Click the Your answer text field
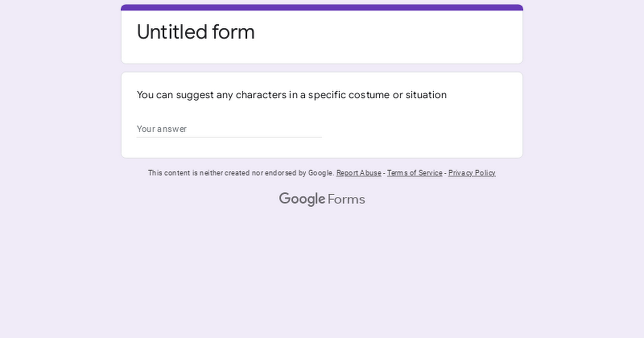Image resolution: width=644 pixels, height=338 pixels. [x=229, y=129]
